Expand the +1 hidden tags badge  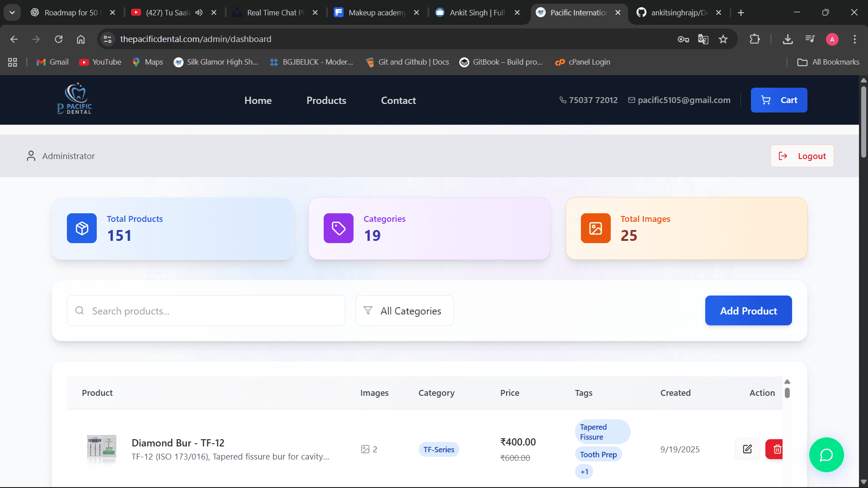point(584,472)
